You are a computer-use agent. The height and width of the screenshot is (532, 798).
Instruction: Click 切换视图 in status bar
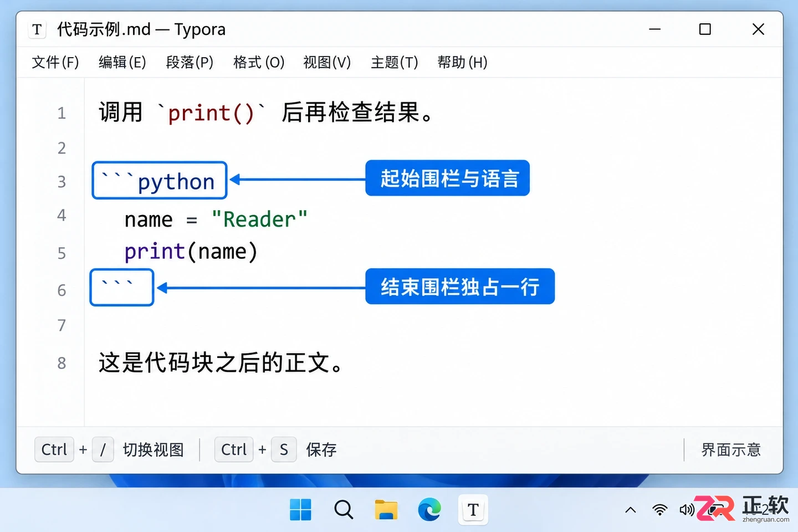point(154,449)
